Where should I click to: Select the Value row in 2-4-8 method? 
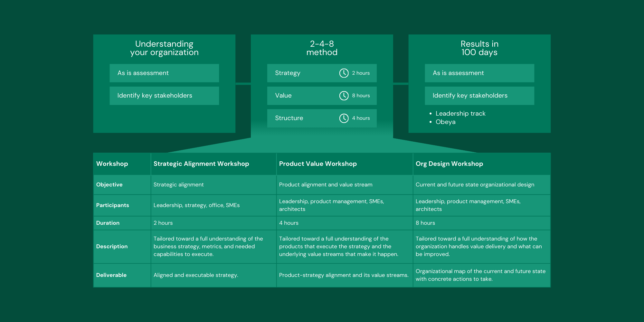tap(322, 96)
